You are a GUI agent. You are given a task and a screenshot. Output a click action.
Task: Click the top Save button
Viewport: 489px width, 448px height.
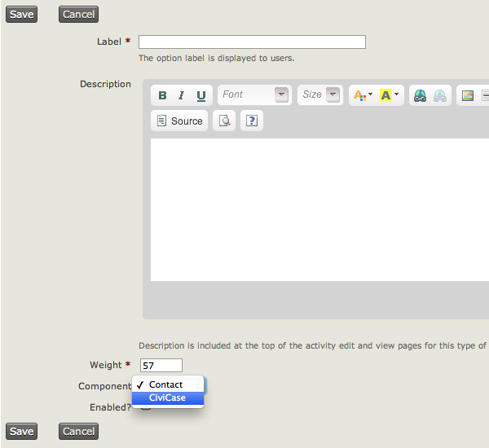(x=21, y=14)
